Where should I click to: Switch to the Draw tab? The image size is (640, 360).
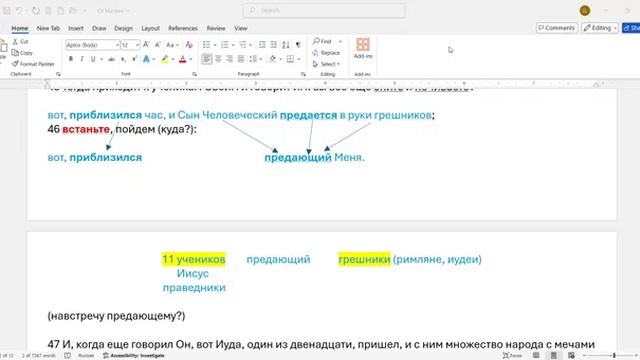[99, 28]
